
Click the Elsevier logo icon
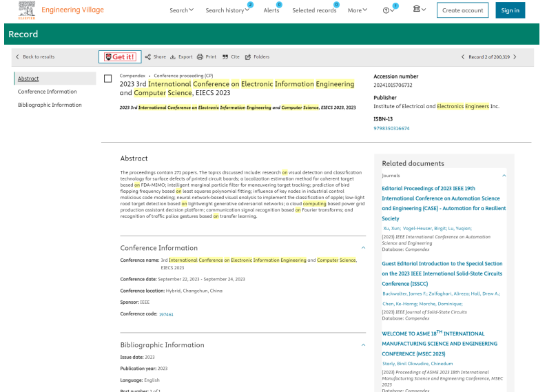(x=27, y=10)
